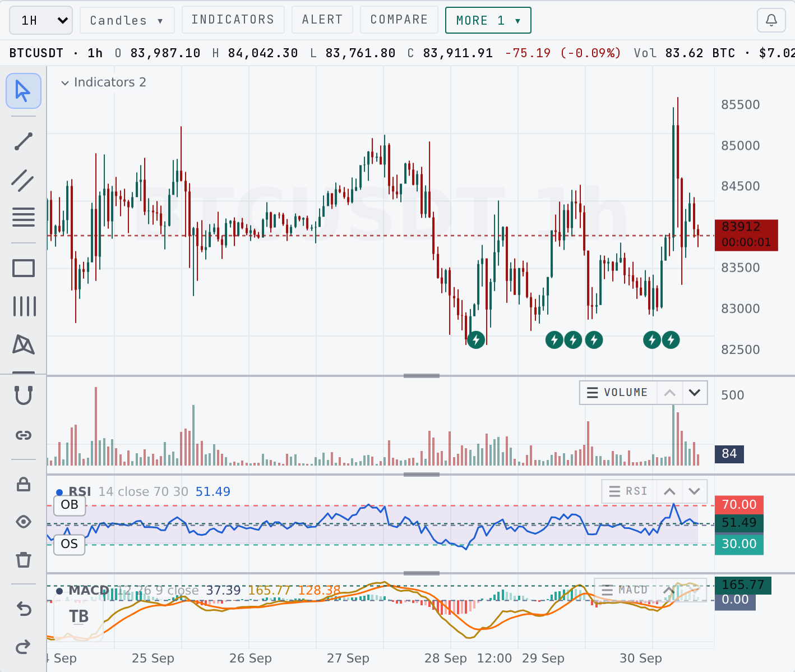This screenshot has height=672, width=795.
Task: Select the trend line drawing tool
Action: [24, 141]
